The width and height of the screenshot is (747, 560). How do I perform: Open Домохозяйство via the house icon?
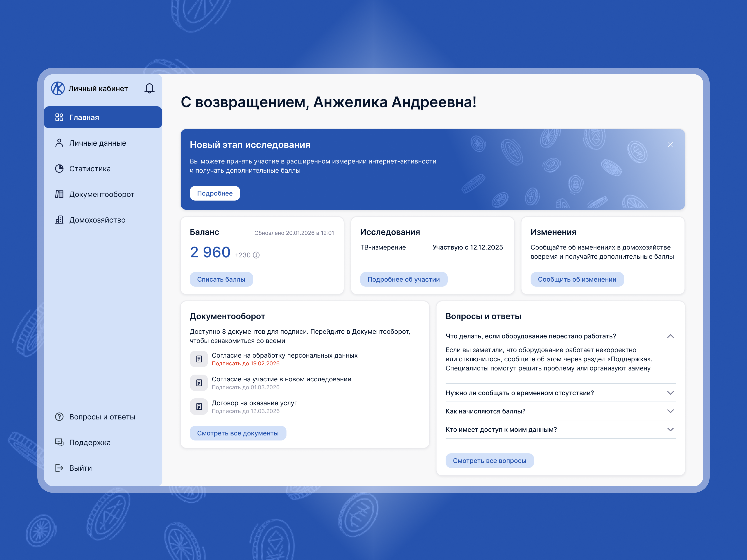tap(59, 220)
